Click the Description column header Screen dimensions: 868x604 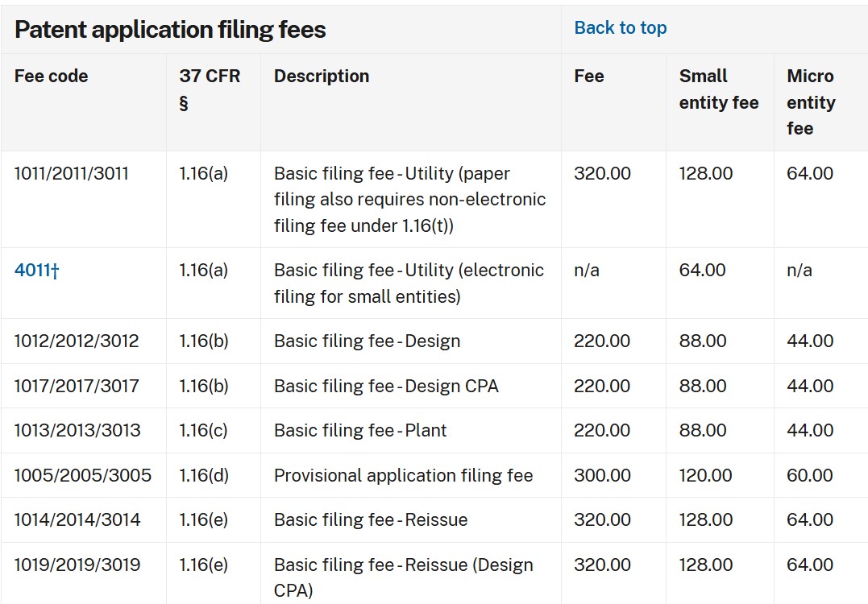[x=322, y=77]
